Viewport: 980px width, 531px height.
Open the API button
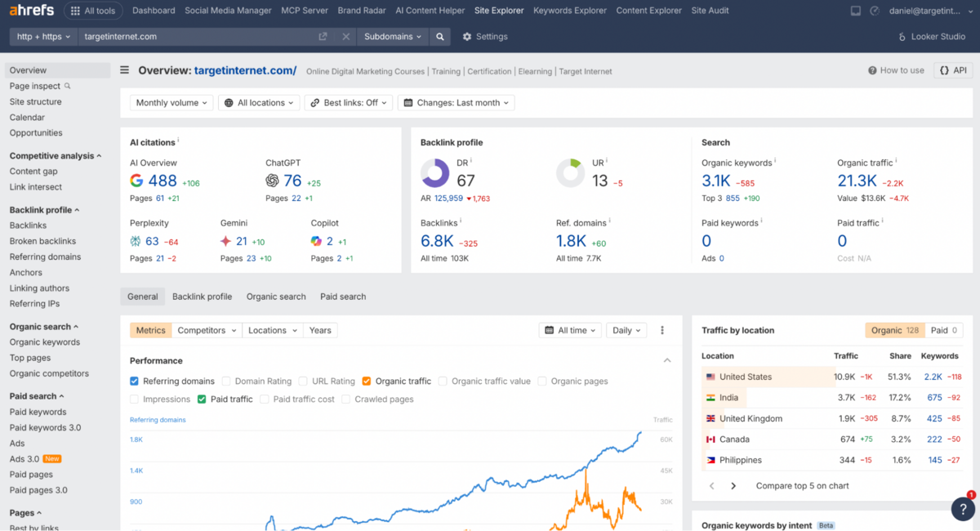coord(953,70)
